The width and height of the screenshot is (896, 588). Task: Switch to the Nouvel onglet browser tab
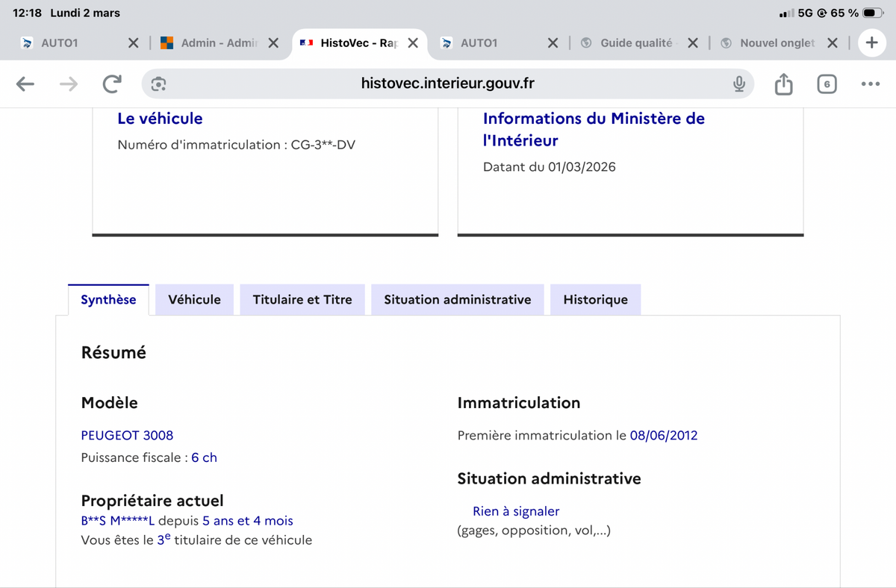(777, 43)
